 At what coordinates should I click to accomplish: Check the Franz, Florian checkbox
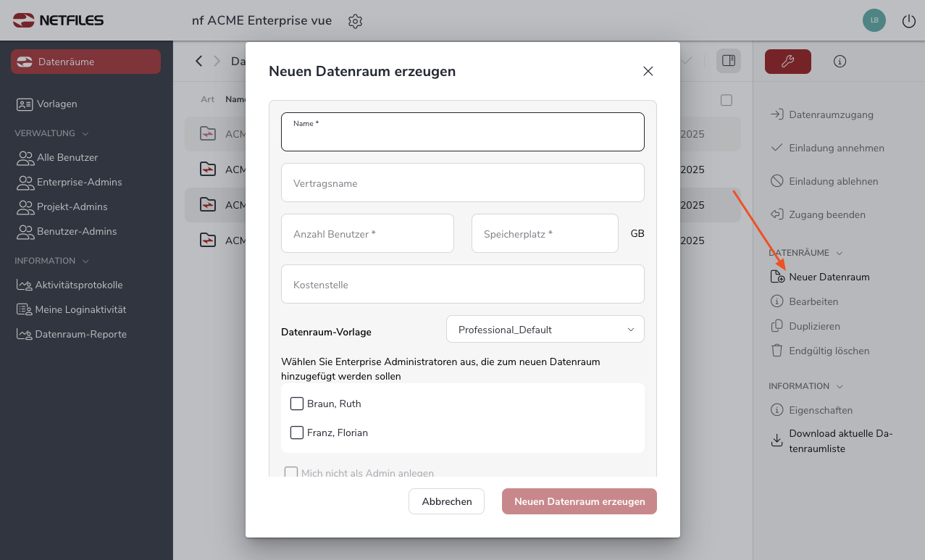[297, 432]
